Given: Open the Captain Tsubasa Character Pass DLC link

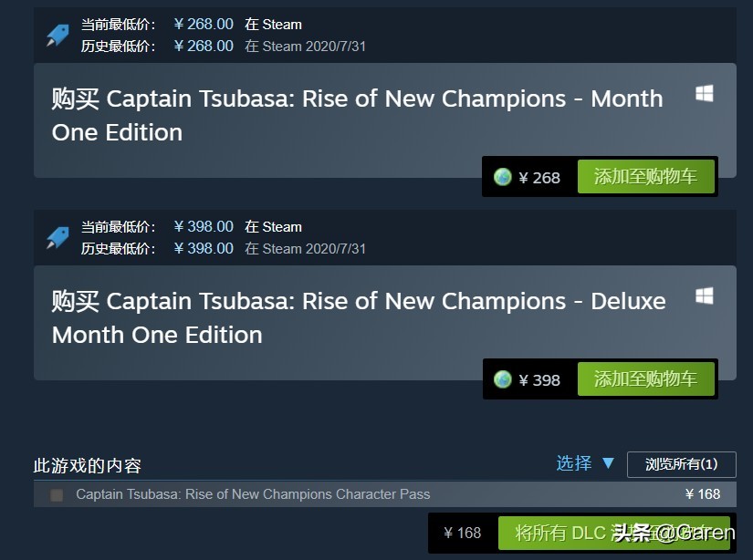Looking at the screenshot, I should 253,494.
